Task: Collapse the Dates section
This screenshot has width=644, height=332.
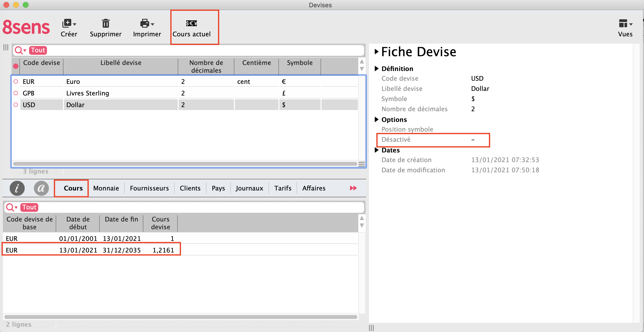Action: [x=376, y=150]
